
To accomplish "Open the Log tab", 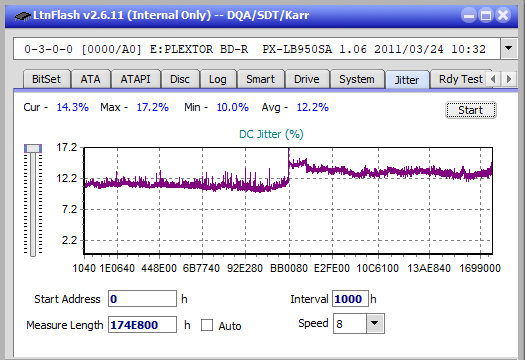I will [x=218, y=79].
